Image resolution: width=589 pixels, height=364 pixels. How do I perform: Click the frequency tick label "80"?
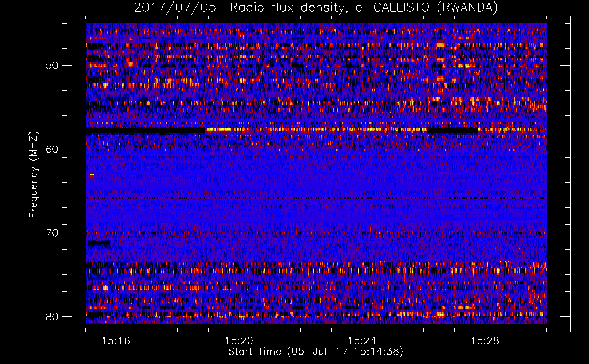point(52,317)
